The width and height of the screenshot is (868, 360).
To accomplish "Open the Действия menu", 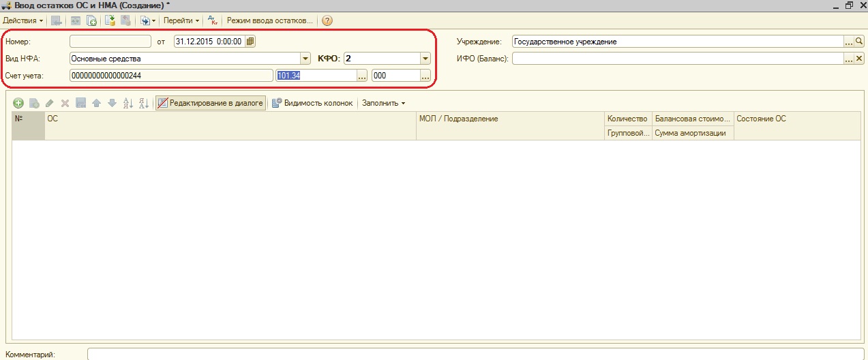I will [x=23, y=20].
